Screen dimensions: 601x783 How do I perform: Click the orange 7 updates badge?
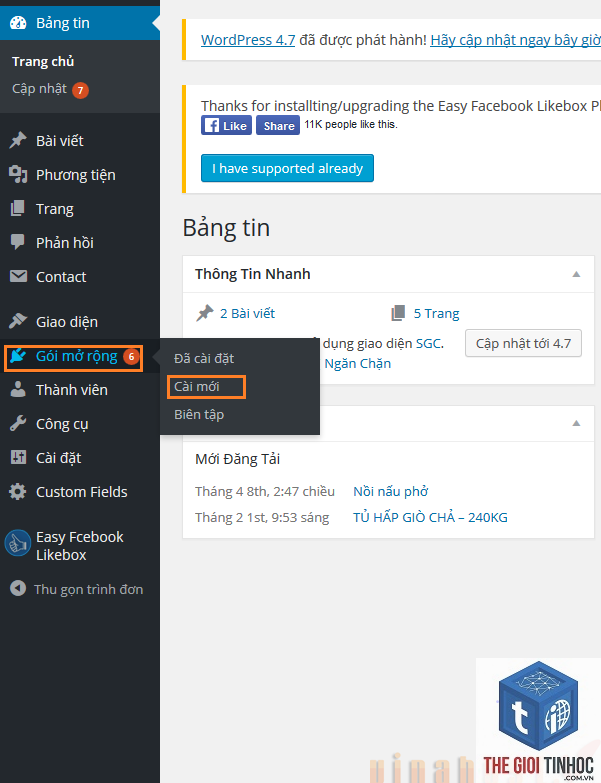(x=80, y=90)
